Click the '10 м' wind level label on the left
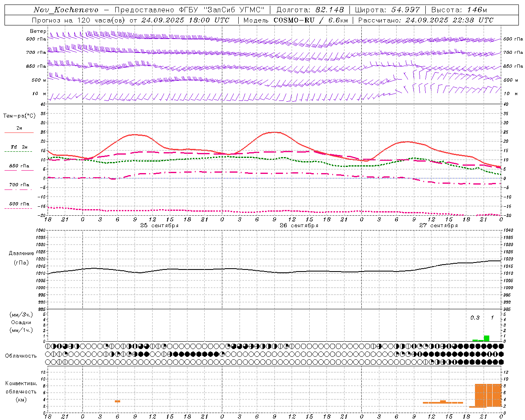 (x=39, y=94)
